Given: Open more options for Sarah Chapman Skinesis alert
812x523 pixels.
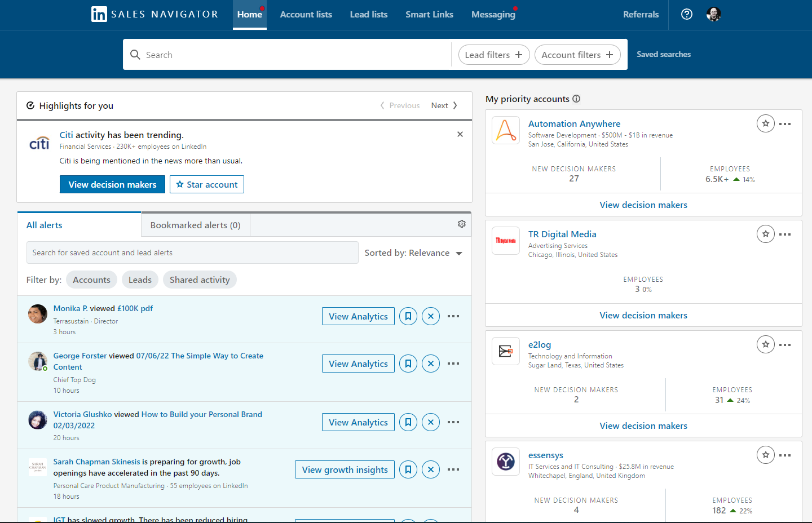Looking at the screenshot, I should click(x=453, y=469).
